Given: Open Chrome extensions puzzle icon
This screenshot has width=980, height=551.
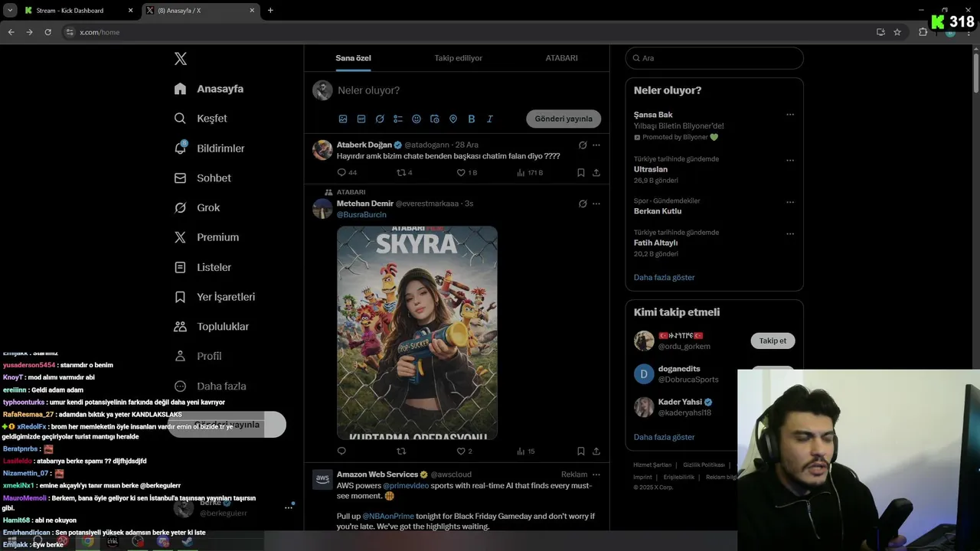Looking at the screenshot, I should click(x=923, y=32).
